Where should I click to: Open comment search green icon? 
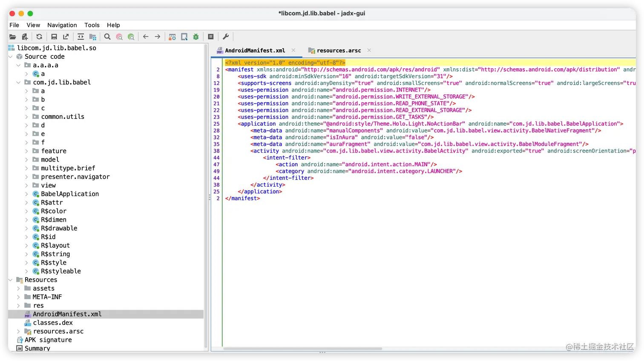131,37
